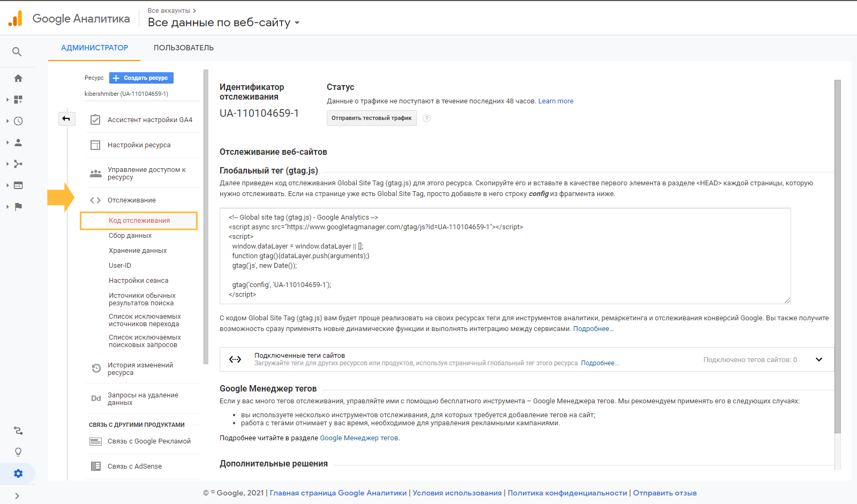Click the Google Analytics logo icon
This screenshot has width=857, height=504.
pyautogui.click(x=16, y=18)
